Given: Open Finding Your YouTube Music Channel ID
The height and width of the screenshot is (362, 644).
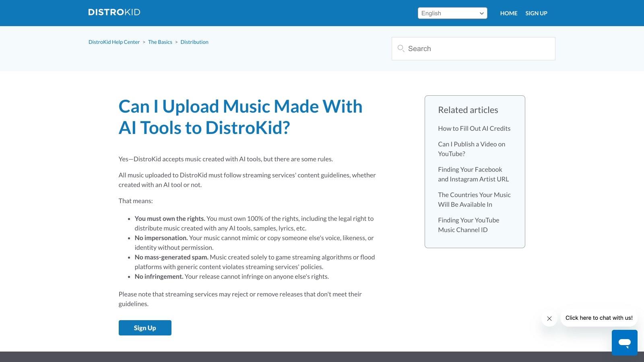Looking at the screenshot, I should click(469, 225).
